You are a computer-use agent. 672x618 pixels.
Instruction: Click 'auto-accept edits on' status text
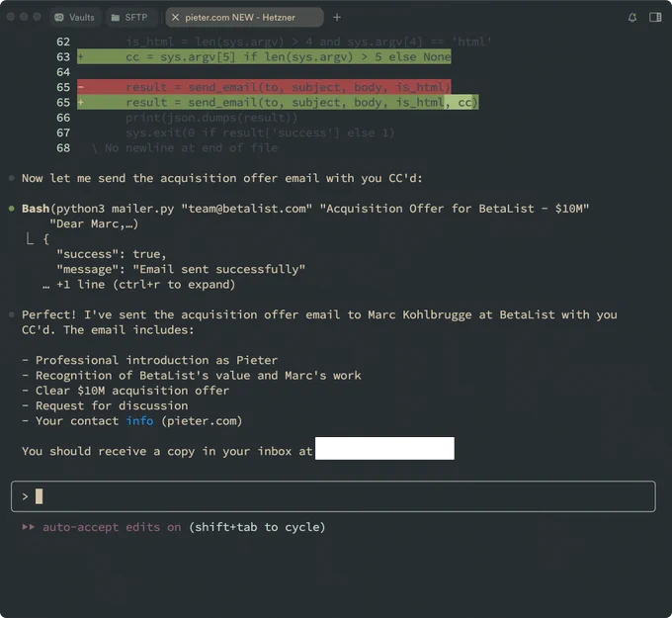pos(112,527)
